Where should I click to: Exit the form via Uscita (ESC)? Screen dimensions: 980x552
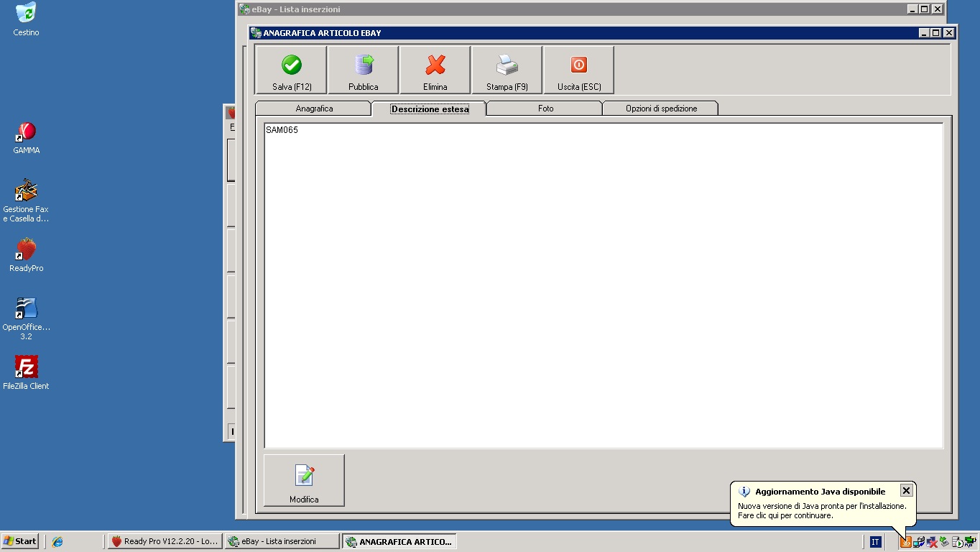point(579,70)
